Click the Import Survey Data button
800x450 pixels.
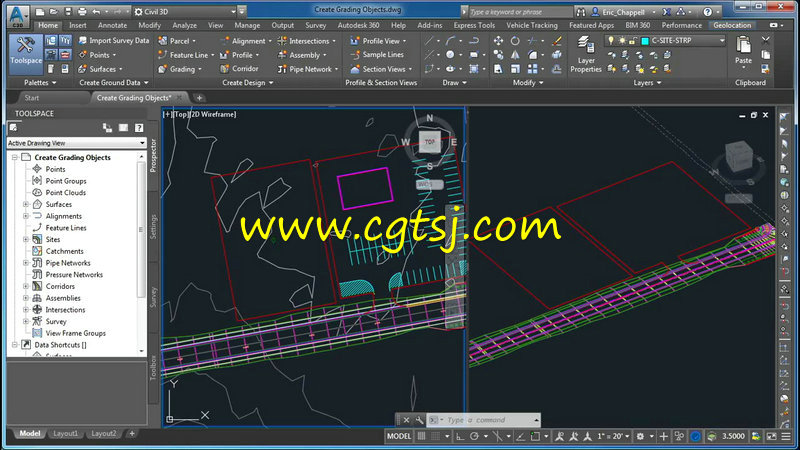pos(114,40)
